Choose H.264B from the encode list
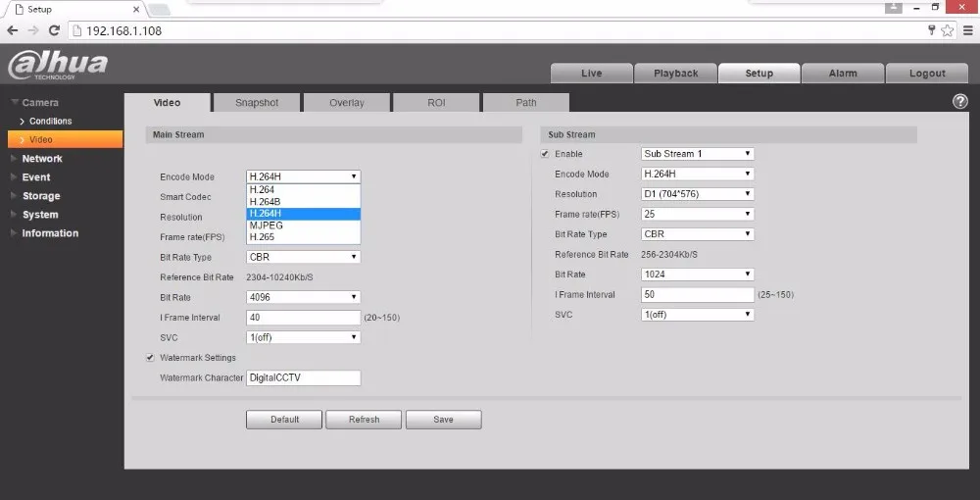 [304, 201]
